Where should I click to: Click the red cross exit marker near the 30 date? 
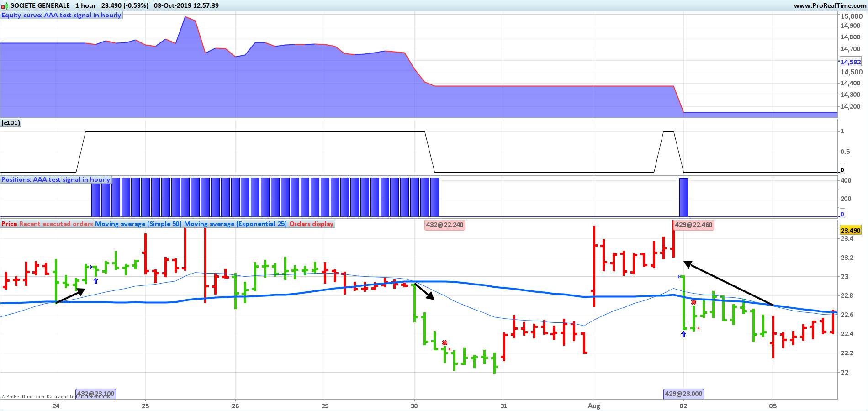445,342
